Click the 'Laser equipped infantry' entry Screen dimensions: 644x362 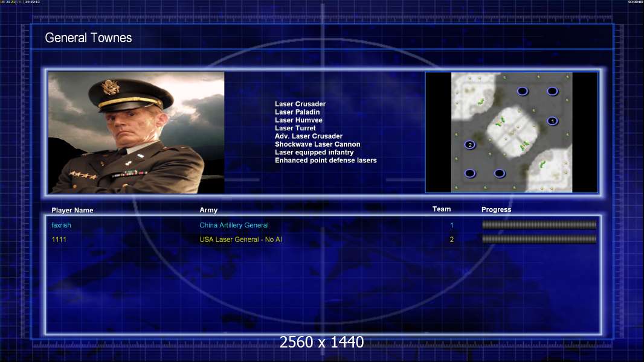(x=314, y=152)
